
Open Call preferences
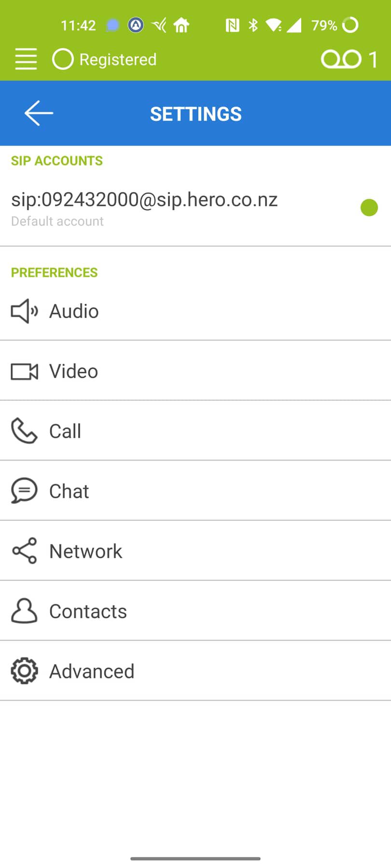click(195, 431)
